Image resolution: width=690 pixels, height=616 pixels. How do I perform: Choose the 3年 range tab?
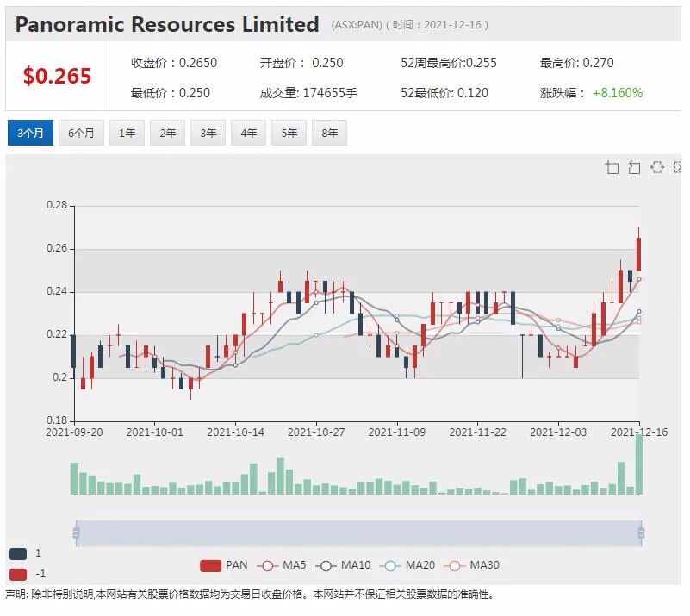pos(208,133)
